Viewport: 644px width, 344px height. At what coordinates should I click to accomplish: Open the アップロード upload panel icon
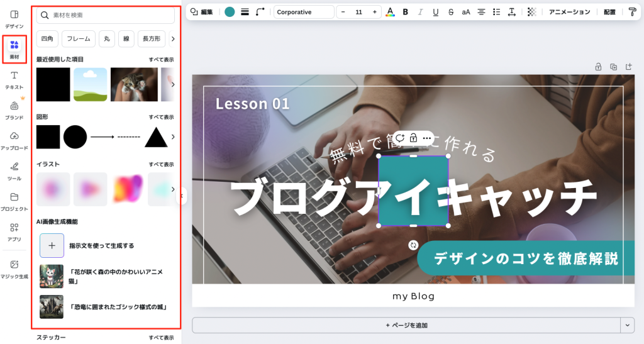tap(14, 140)
